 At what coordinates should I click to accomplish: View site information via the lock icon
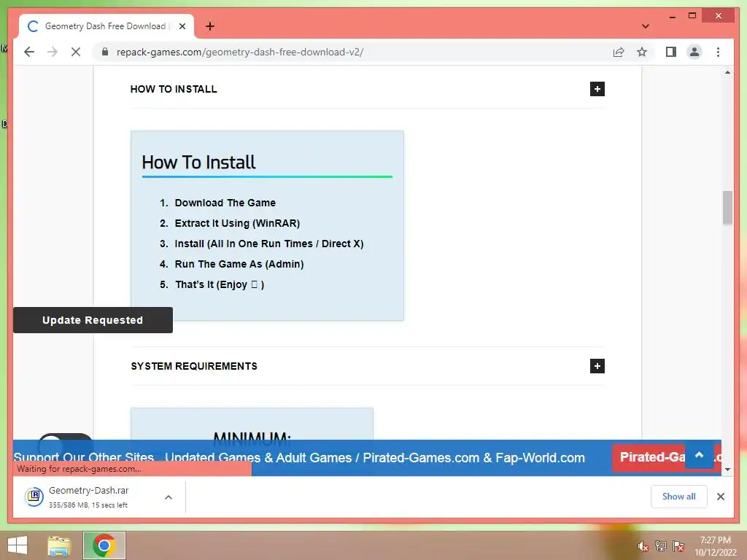[x=105, y=52]
